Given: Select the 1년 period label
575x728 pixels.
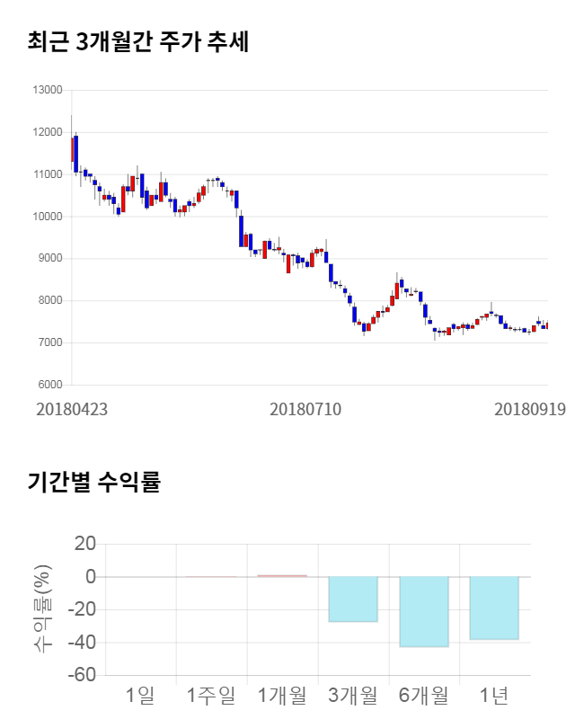Looking at the screenshot, I should (494, 695).
